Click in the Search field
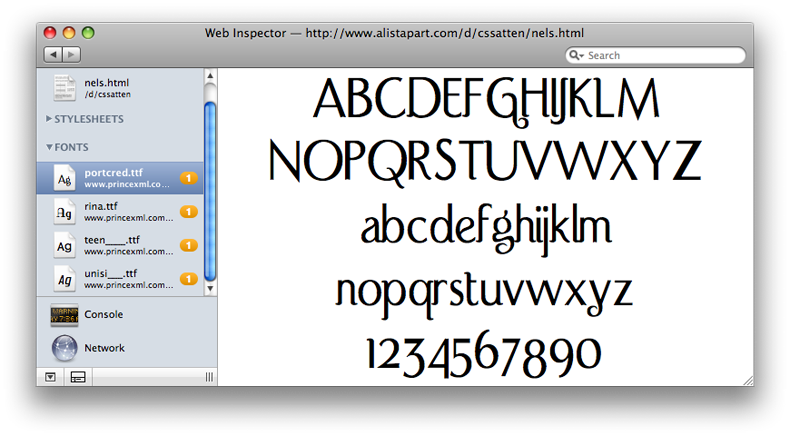Image resolution: width=790 pixels, height=436 pixels. click(660, 56)
